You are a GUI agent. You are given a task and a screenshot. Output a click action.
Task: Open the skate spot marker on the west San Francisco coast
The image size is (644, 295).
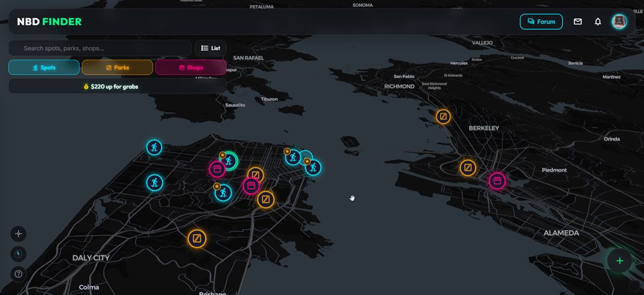click(x=154, y=183)
